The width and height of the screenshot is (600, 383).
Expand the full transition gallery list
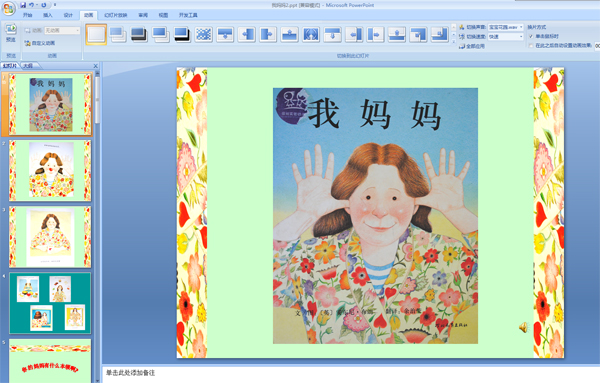pyautogui.click(x=453, y=41)
